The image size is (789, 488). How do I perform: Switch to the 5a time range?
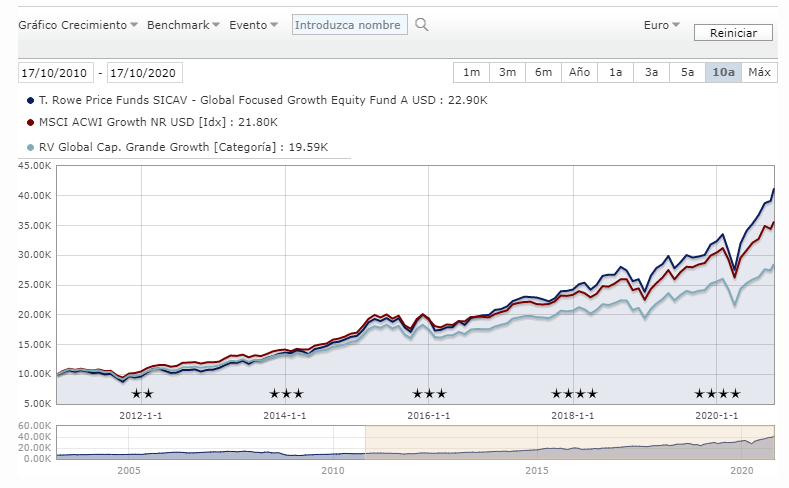click(687, 72)
